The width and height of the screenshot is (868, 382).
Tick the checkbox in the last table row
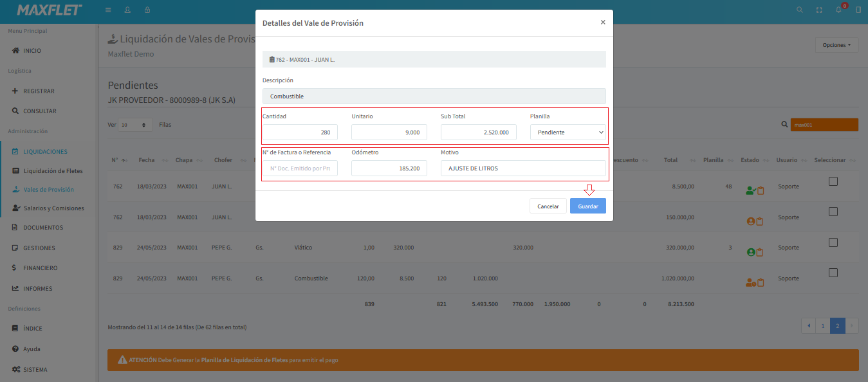coord(833,273)
